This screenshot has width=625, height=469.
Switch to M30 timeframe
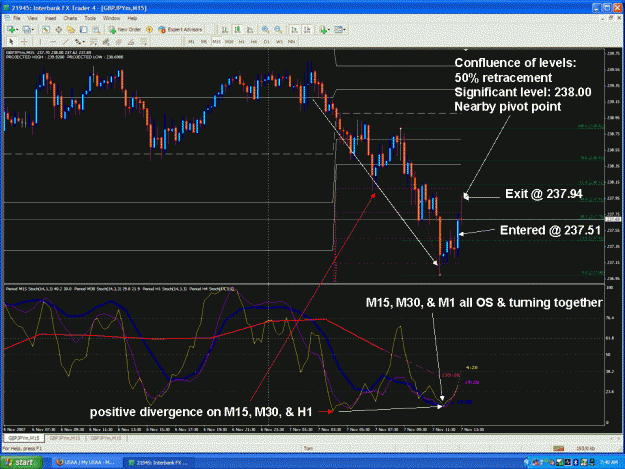point(229,41)
